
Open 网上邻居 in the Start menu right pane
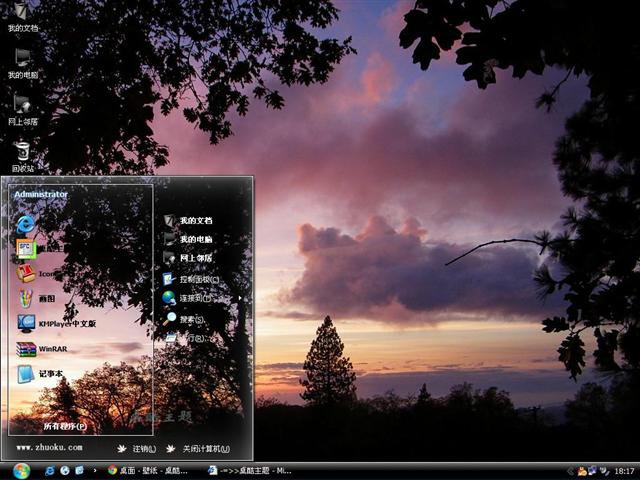[195, 258]
